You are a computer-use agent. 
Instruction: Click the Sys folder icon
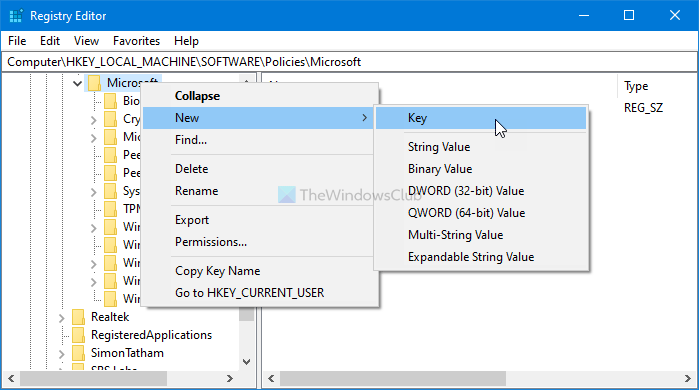(x=110, y=191)
